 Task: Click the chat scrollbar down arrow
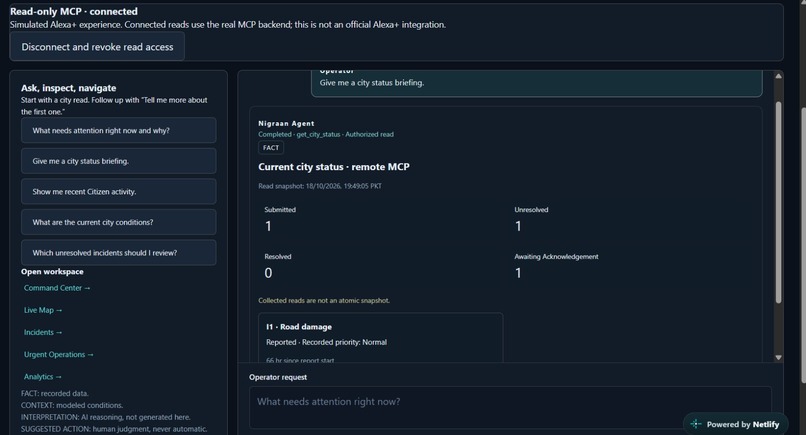pyautogui.click(x=778, y=357)
